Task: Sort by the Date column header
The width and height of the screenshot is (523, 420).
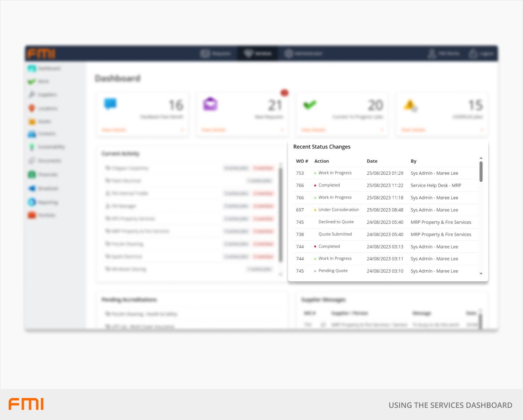Action: (x=372, y=161)
